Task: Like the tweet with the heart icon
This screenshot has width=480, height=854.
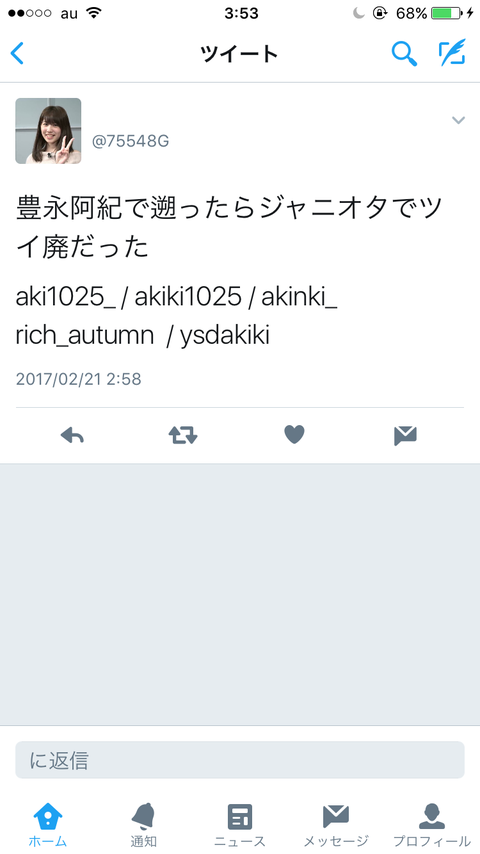Action: pyautogui.click(x=294, y=435)
